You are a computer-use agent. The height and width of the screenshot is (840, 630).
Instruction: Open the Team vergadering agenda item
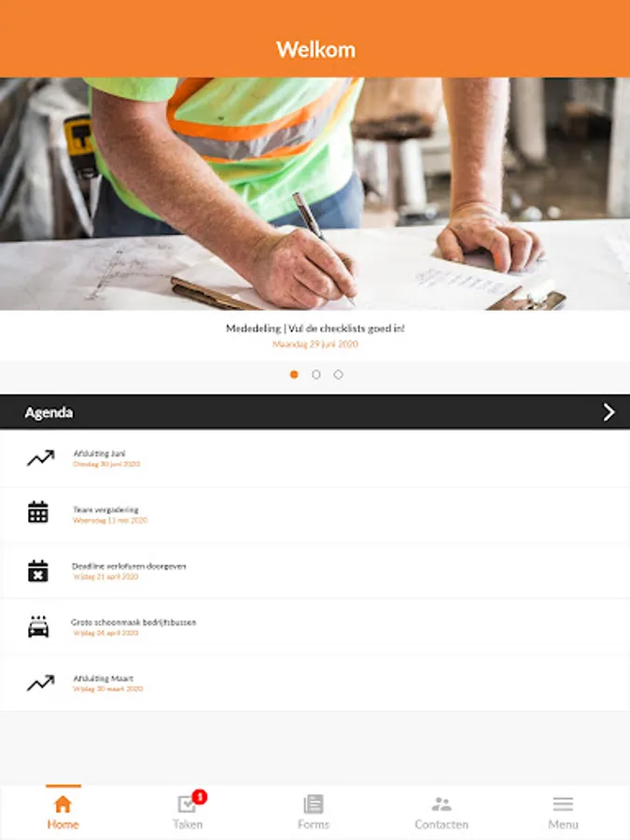[315, 515]
